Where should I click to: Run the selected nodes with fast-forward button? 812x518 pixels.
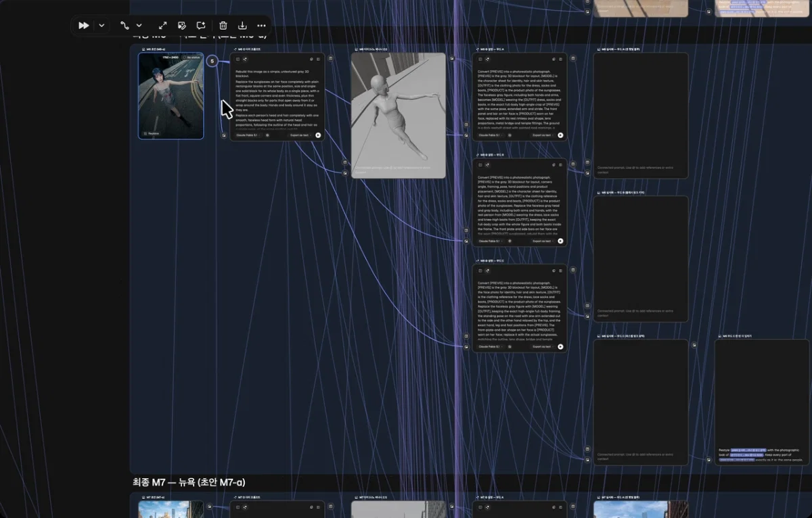(x=84, y=26)
